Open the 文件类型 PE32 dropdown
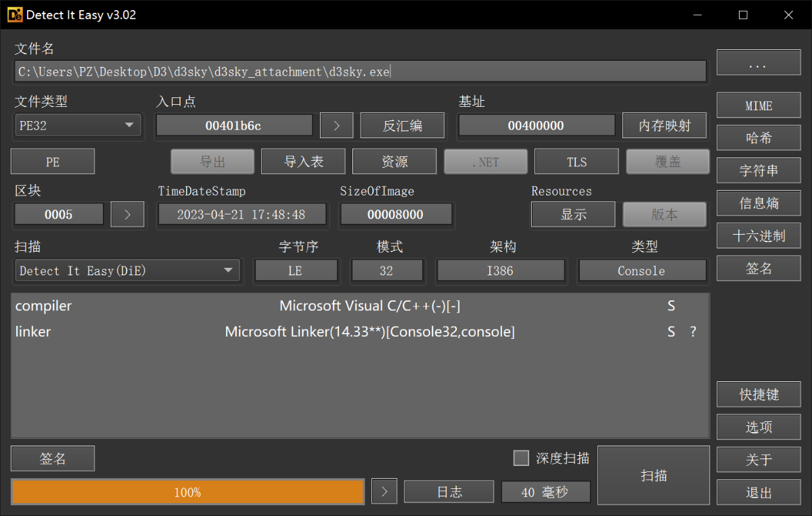This screenshot has width=812, height=516. click(x=78, y=125)
